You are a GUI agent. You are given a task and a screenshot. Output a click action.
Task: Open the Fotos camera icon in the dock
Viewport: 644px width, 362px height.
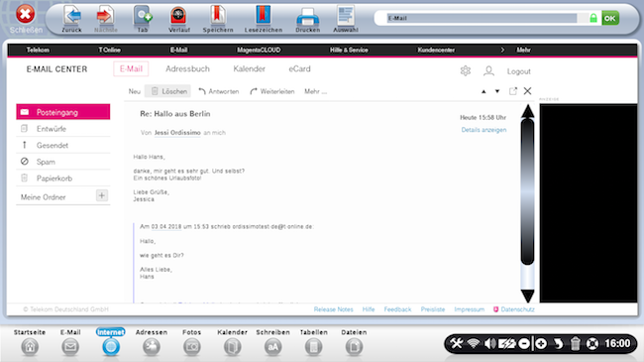(x=192, y=347)
